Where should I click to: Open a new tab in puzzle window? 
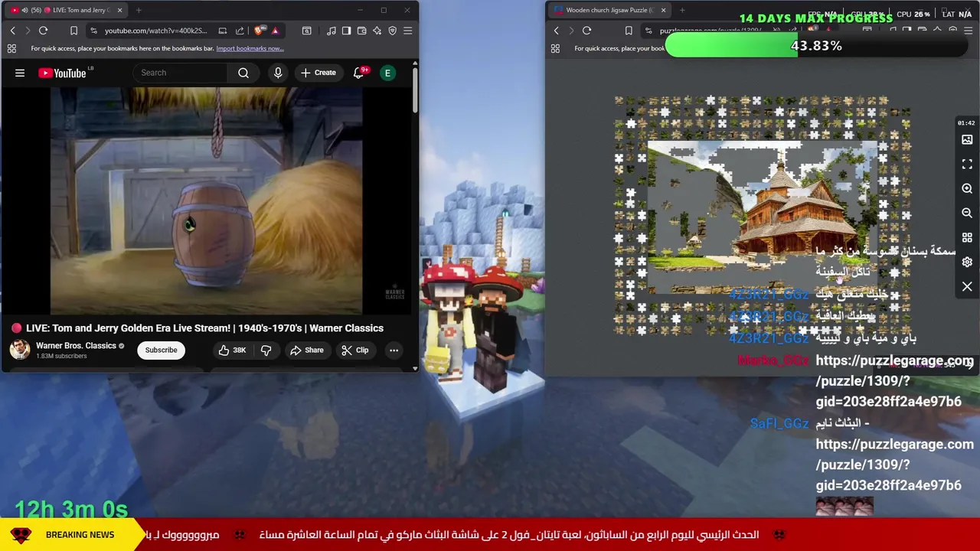tap(682, 10)
